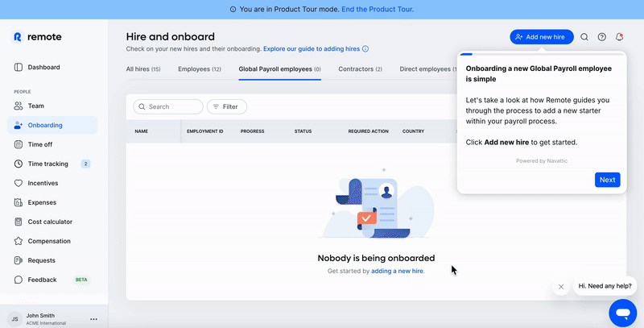Click the tour progress bar
The height and width of the screenshot is (328, 644).
click(542, 54)
